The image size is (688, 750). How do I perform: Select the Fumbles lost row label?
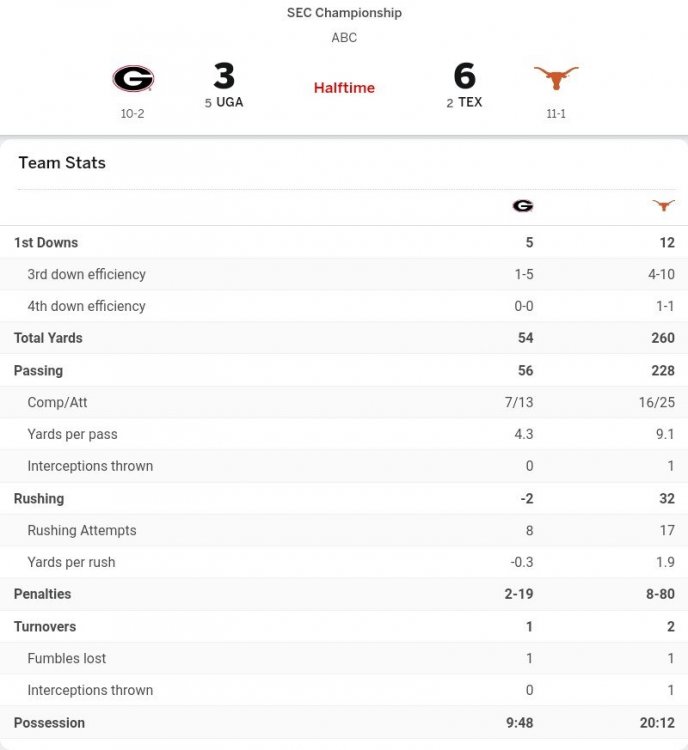(x=67, y=658)
